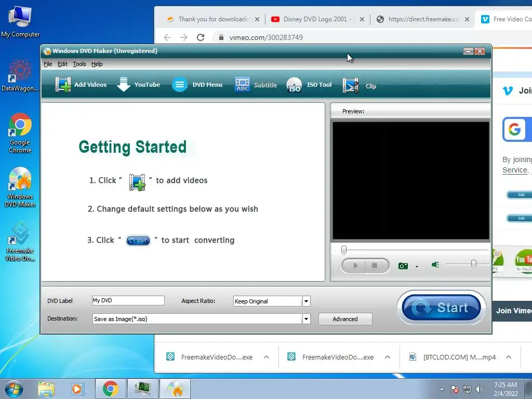Expand options for BTCLOD mp4 download
Viewport: 532px width, 399px height.
[x=509, y=357]
